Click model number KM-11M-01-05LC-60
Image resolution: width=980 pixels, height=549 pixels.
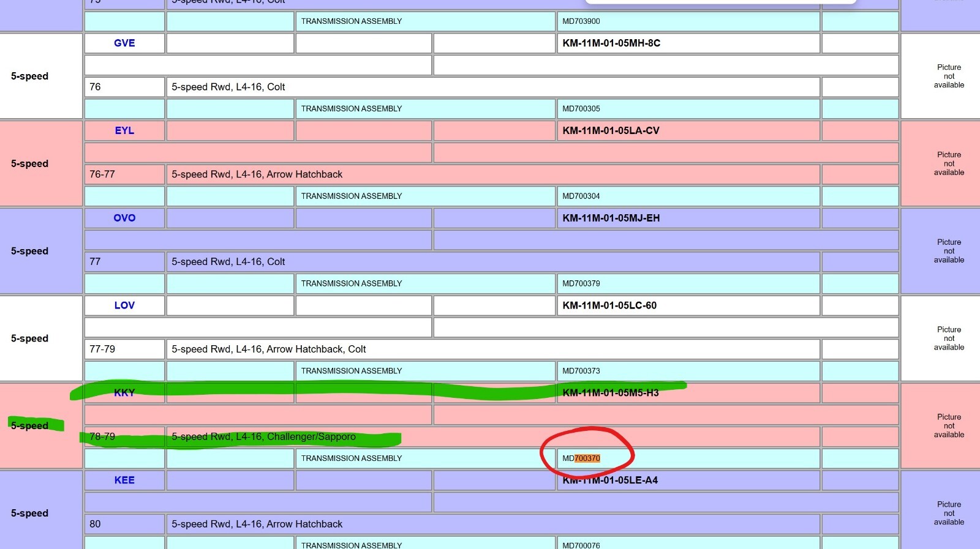[609, 305]
